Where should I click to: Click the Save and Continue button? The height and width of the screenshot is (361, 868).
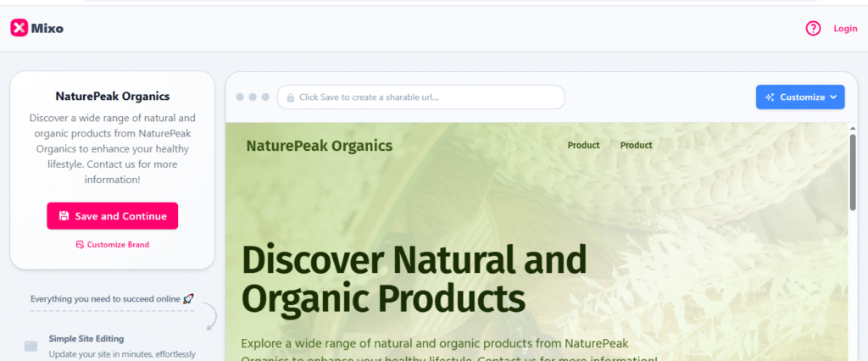[x=113, y=216]
